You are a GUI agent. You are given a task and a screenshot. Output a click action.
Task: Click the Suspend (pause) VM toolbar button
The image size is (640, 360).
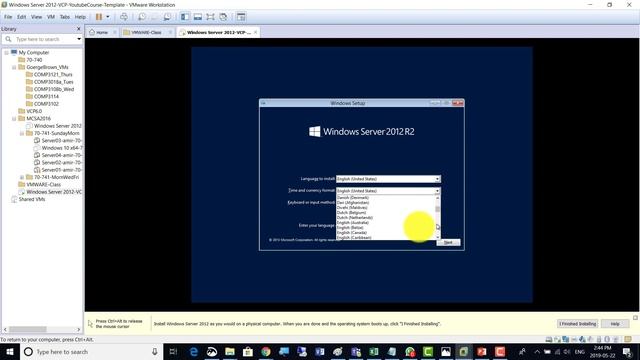coord(99,17)
